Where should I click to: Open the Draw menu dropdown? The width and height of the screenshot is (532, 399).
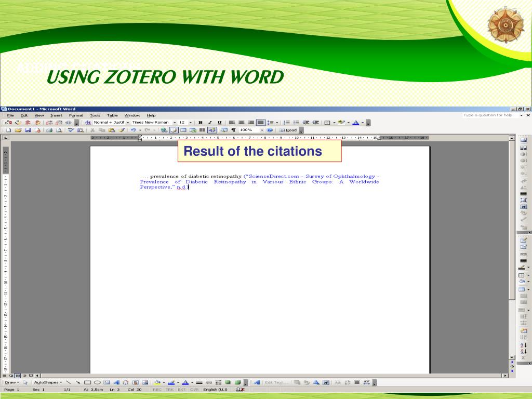click(11, 382)
